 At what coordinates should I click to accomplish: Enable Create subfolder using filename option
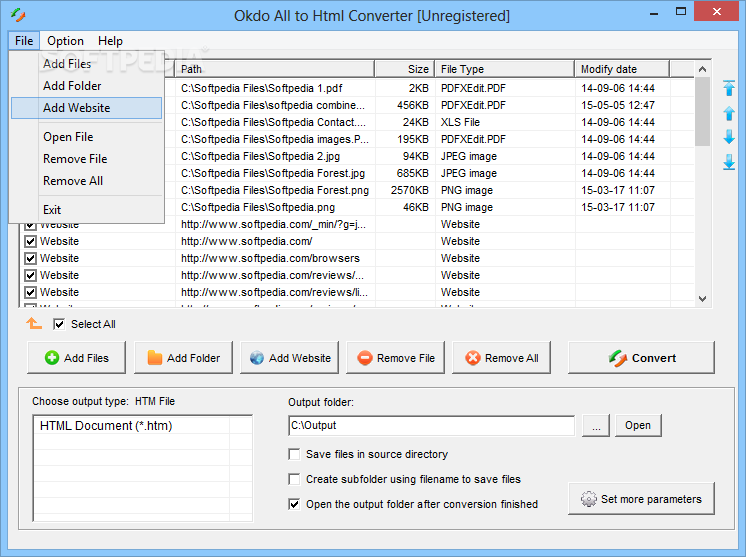pos(294,479)
